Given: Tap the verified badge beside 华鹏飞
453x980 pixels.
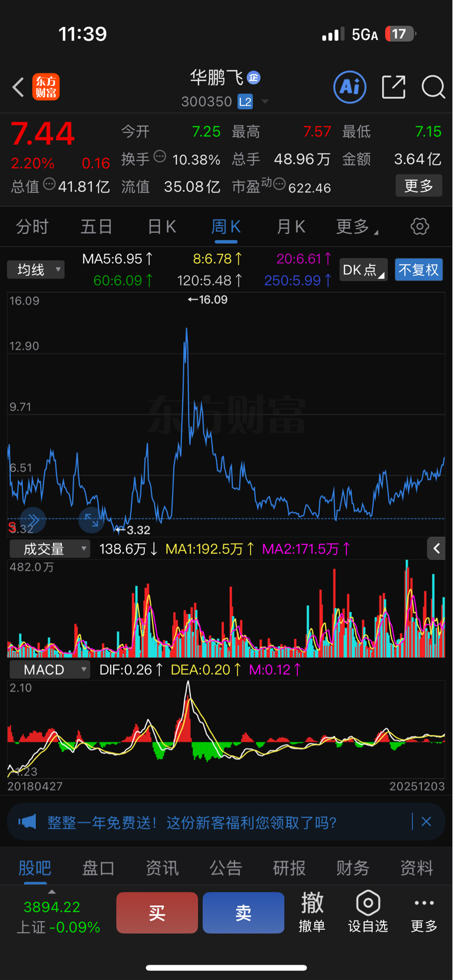Looking at the screenshot, I should [254, 78].
